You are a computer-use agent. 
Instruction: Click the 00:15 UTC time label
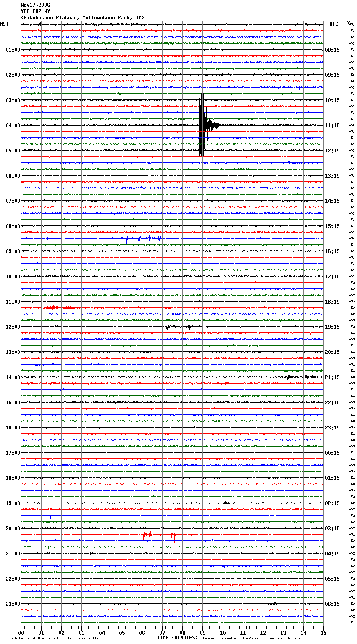(332, 453)
